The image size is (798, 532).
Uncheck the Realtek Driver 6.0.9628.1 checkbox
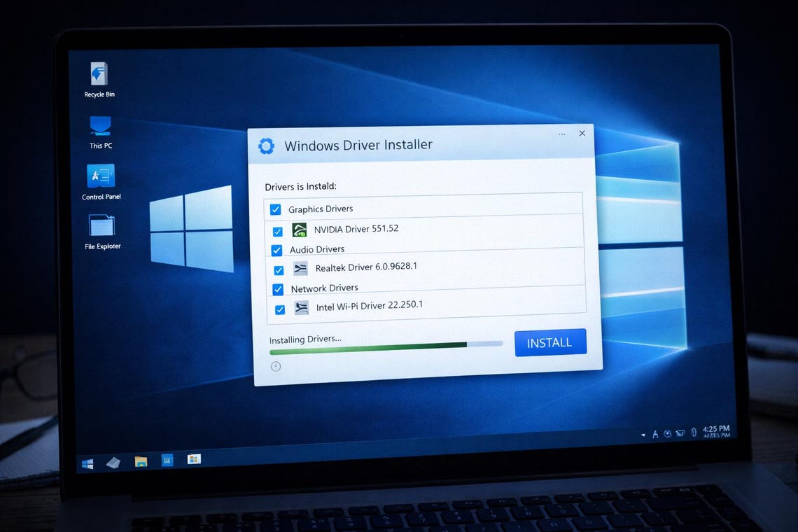[x=279, y=270]
